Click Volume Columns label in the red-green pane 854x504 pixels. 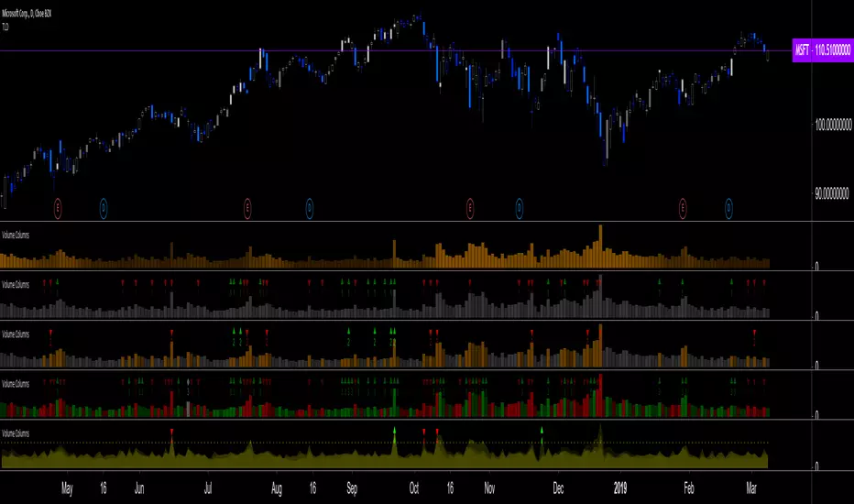[x=16, y=384]
